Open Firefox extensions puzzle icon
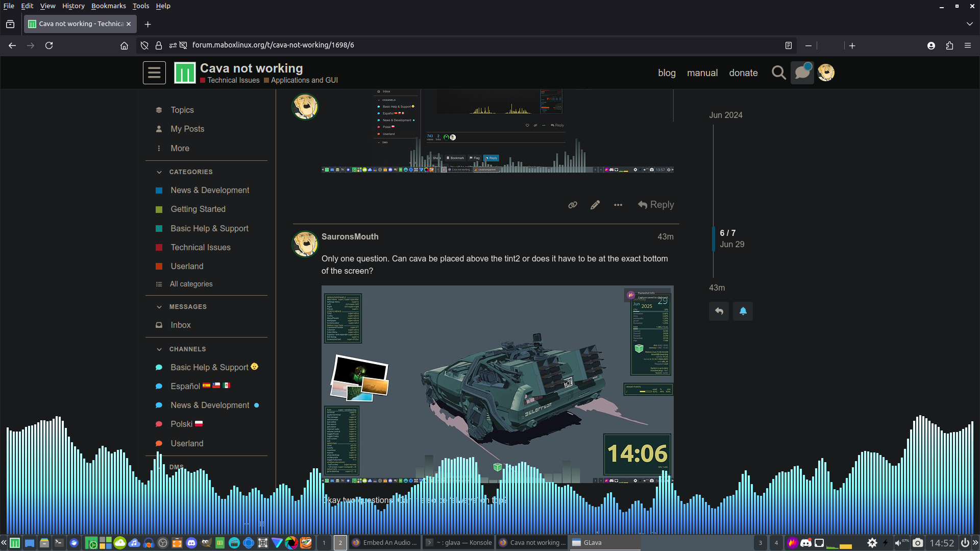This screenshot has height=551, width=980. (949, 45)
